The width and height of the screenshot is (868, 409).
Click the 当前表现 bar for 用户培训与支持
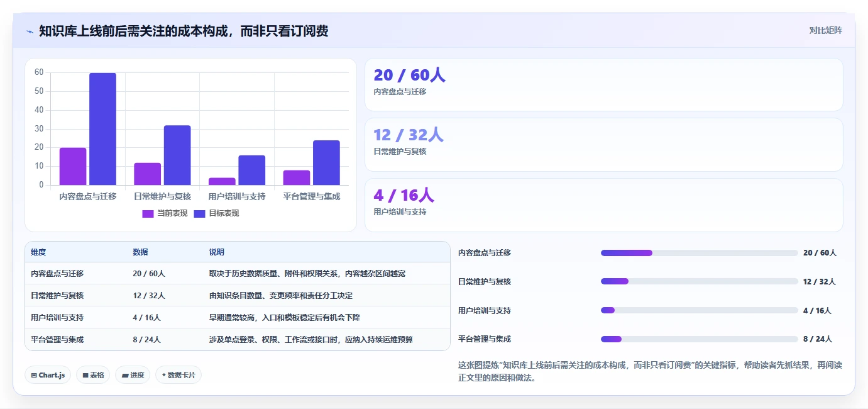pos(222,181)
